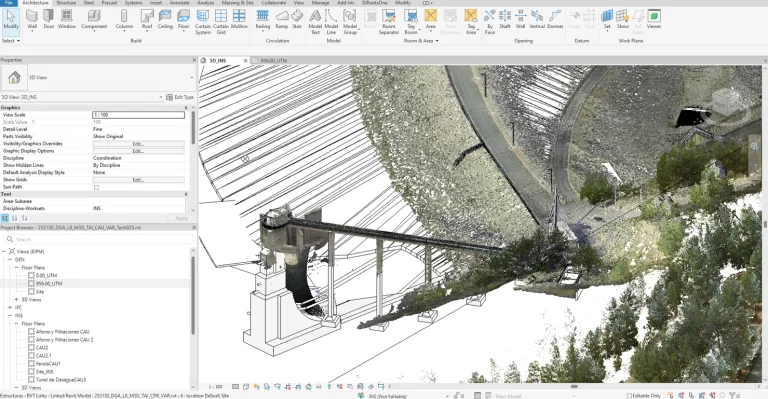
Task: Choose the Roof tool
Action: (147, 21)
